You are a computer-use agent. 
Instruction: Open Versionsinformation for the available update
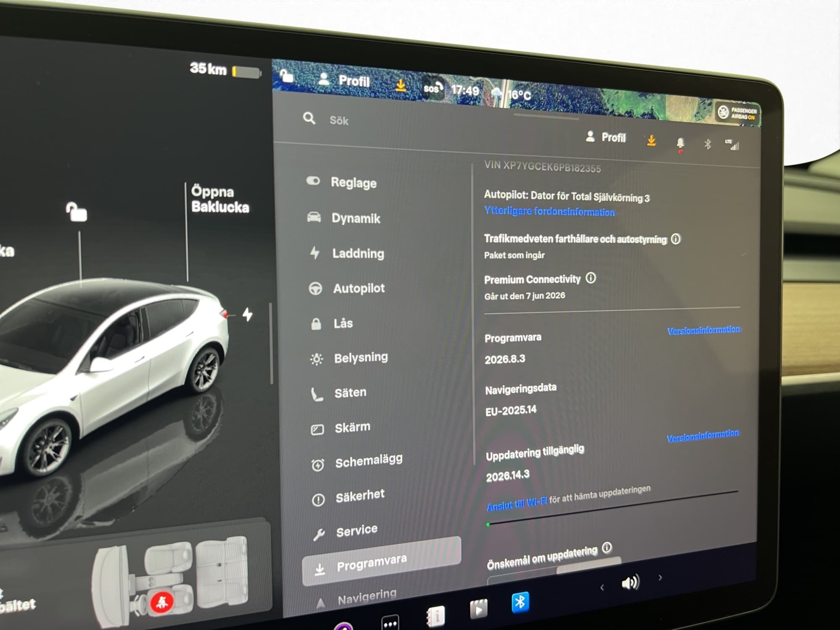click(x=703, y=436)
